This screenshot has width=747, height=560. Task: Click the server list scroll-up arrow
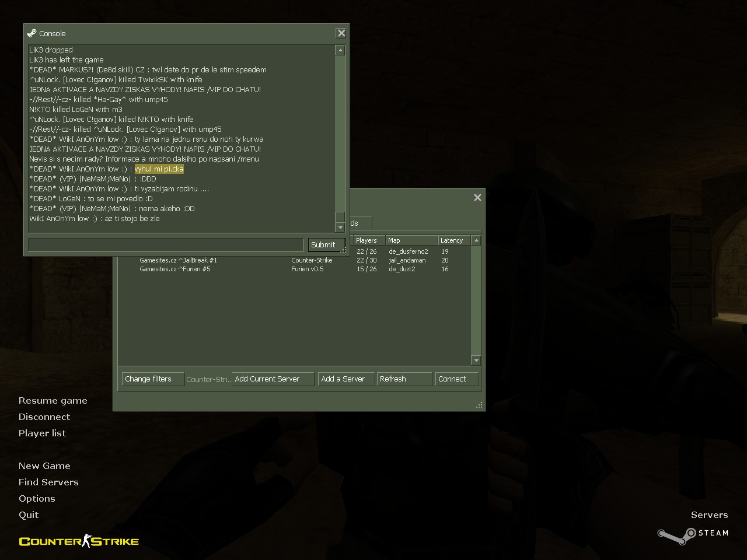pos(476,240)
